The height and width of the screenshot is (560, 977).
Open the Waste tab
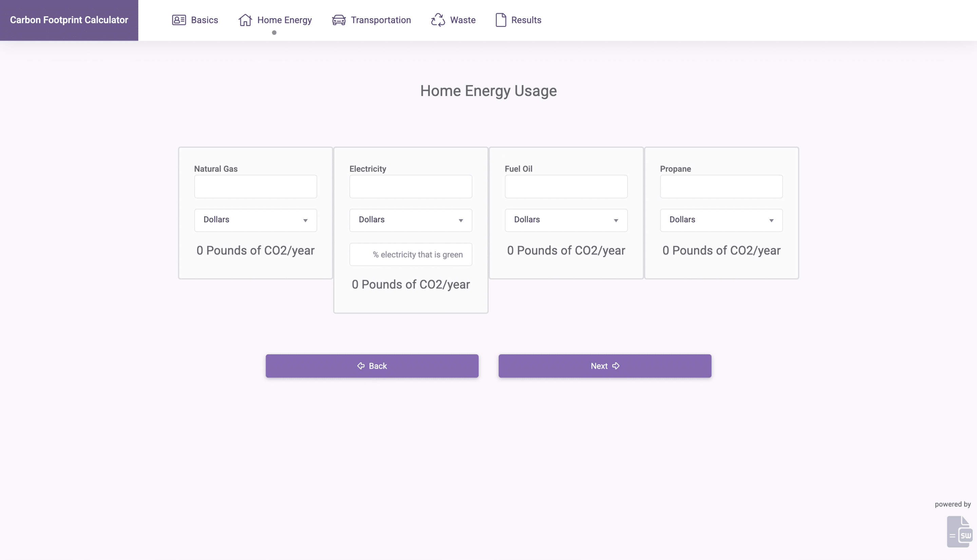click(462, 20)
